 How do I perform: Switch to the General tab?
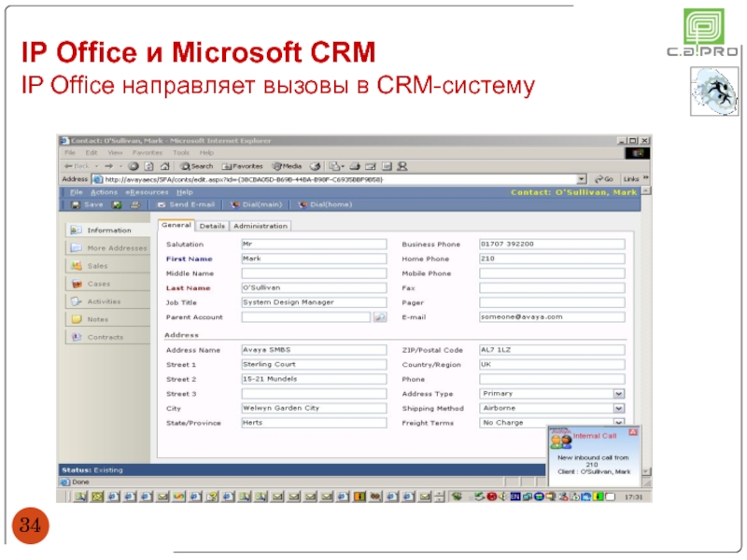point(176,225)
